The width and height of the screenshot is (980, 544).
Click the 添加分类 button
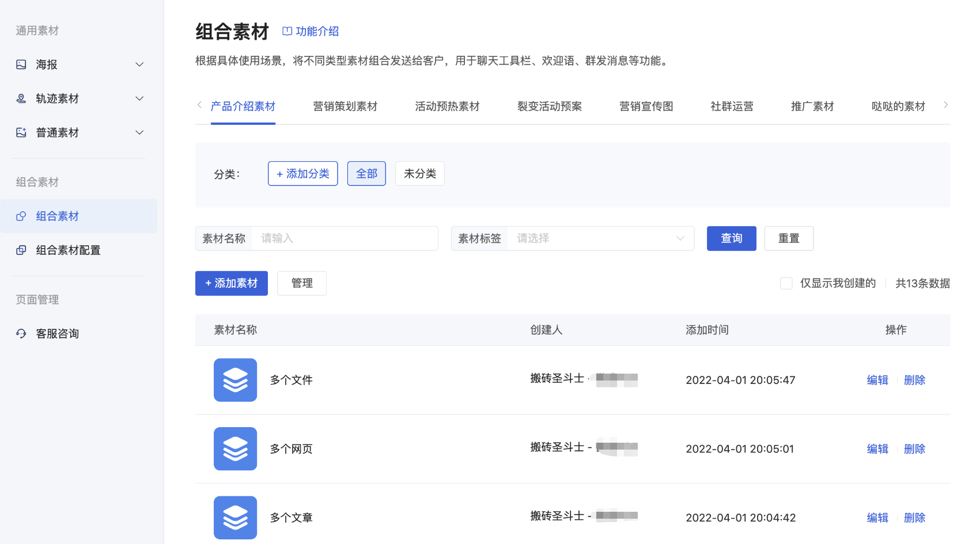[303, 174]
